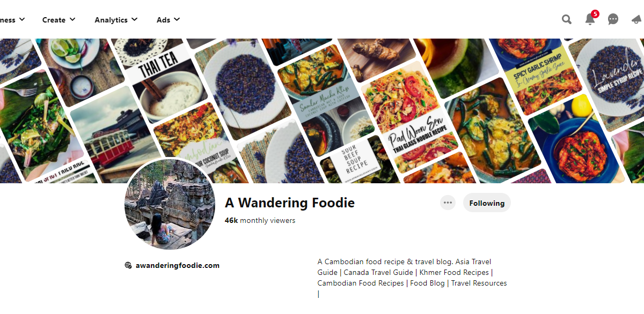
Task: Open the search magnifier icon
Action: [x=567, y=20]
